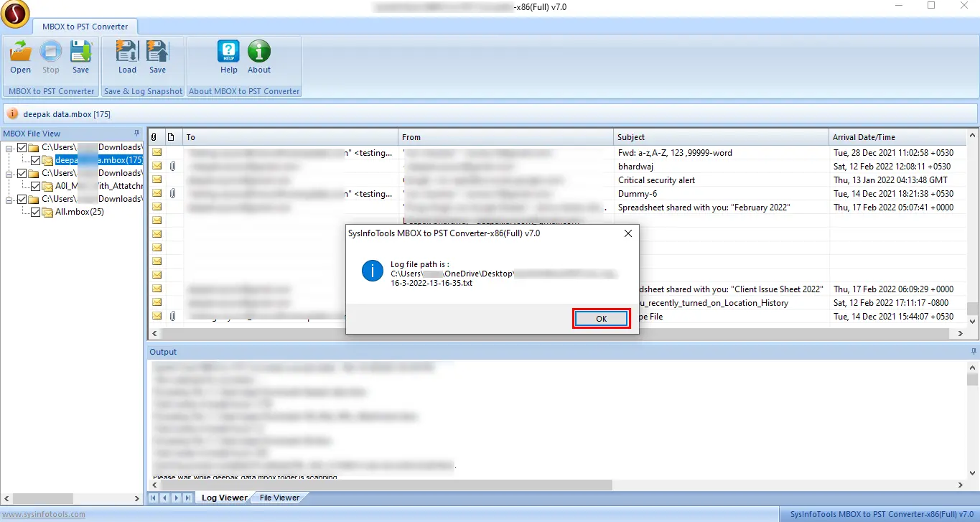
Task: Click the SysInfoTools round logo button
Action: pyautogui.click(x=15, y=14)
